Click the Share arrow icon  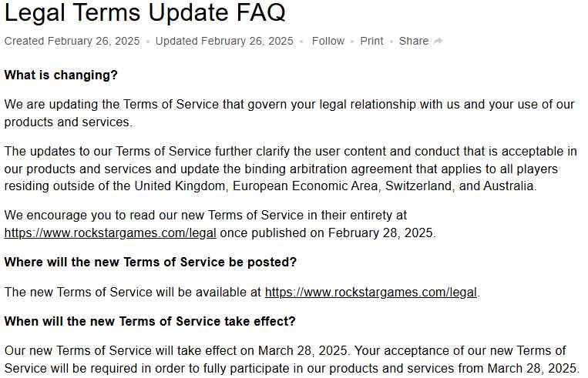pos(438,41)
